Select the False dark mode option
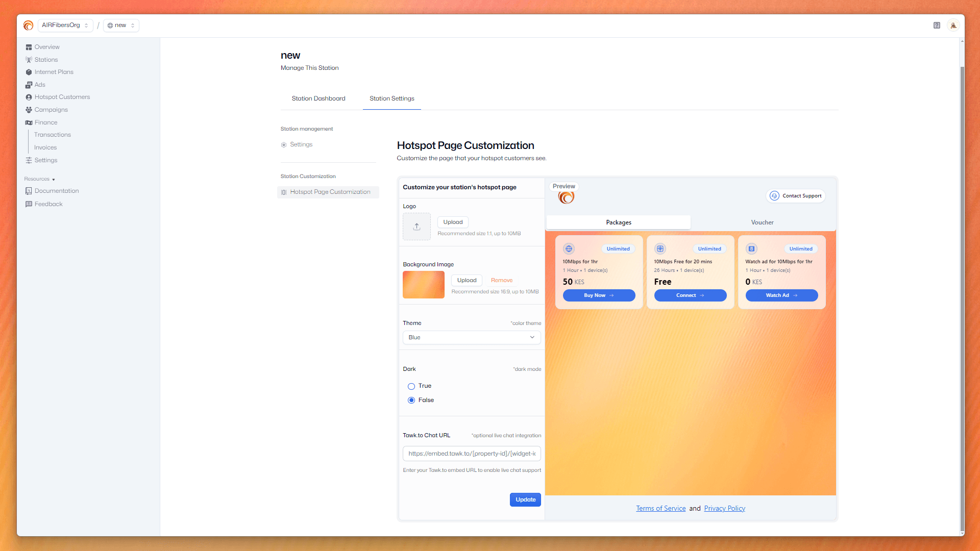This screenshot has width=980, height=551. (411, 400)
